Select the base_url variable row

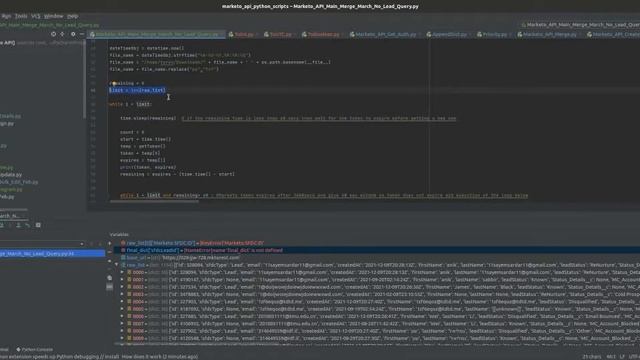(x=180, y=258)
